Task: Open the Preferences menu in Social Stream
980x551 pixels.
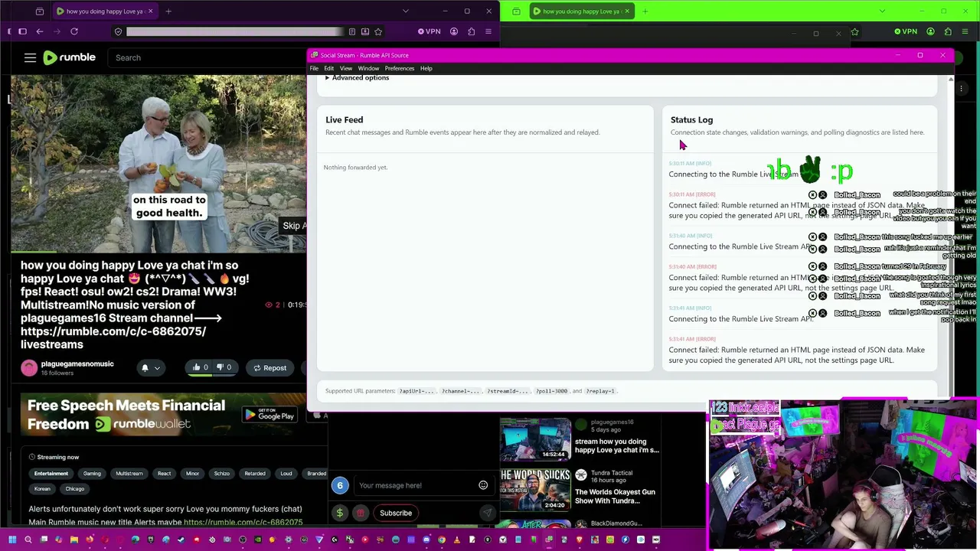Action: 400,68
